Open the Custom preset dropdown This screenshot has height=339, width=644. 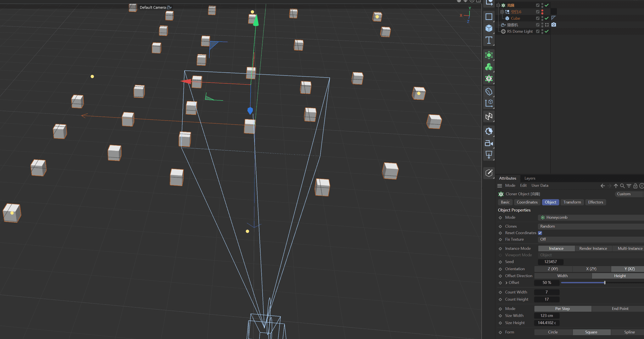coord(629,194)
